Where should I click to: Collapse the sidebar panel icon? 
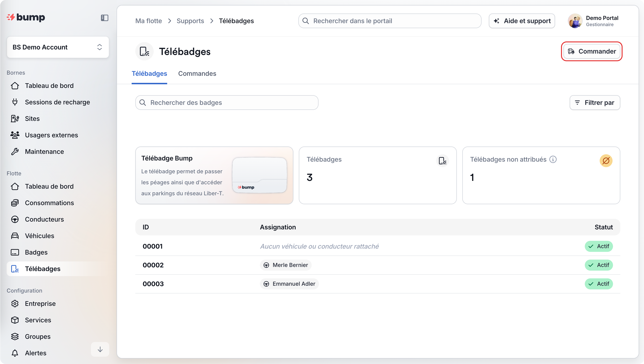pyautogui.click(x=105, y=18)
